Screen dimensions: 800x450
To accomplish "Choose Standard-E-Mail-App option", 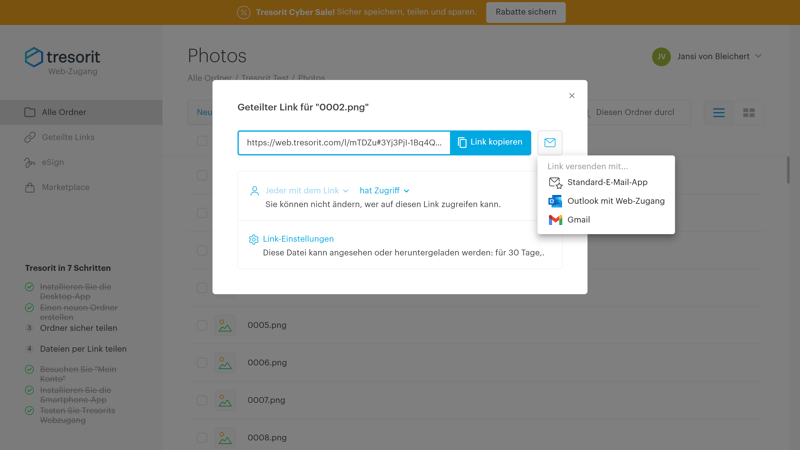I will [606, 182].
